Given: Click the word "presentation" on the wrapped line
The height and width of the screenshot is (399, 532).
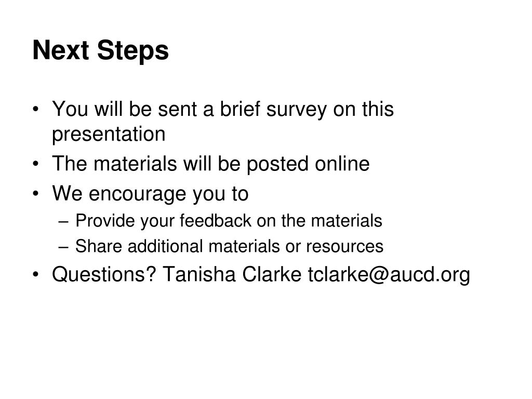Looking at the screenshot, I should [109, 135].
